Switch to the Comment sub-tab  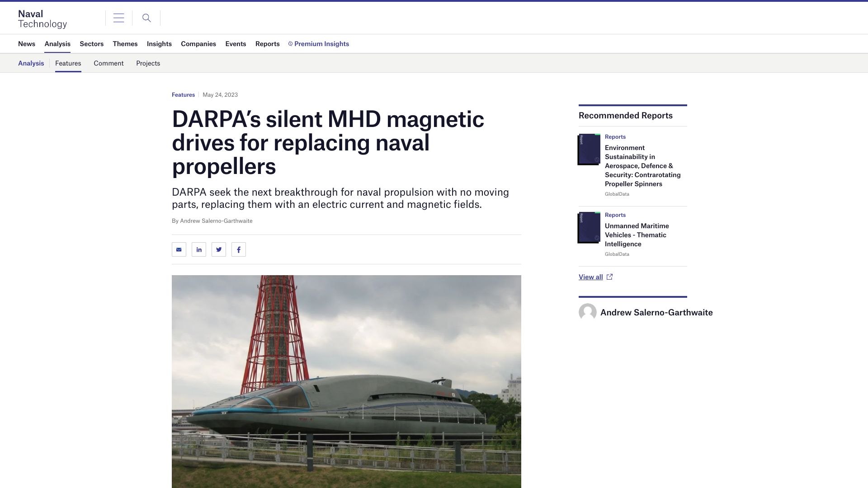[108, 63]
